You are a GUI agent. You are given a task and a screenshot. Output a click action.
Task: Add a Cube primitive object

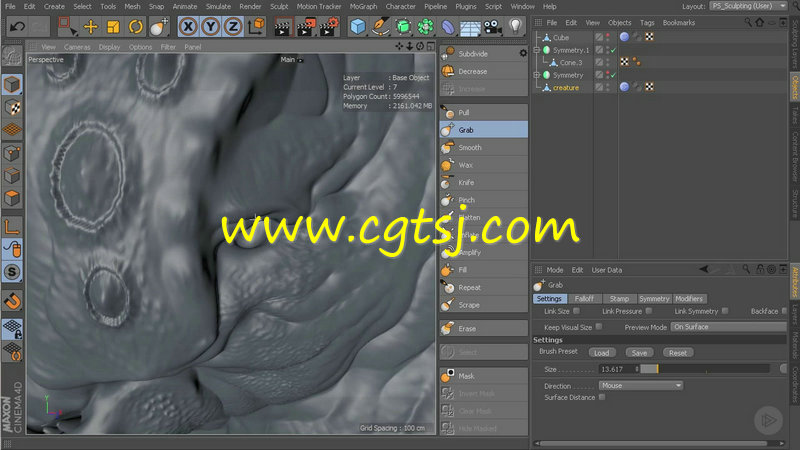pos(358,27)
